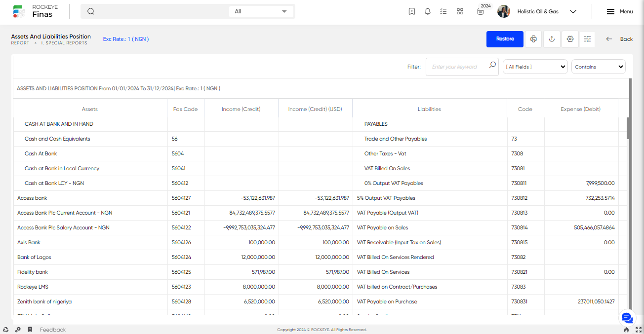The width and height of the screenshot is (644, 334).
Task: Click the 0% Output VAT Payables entry
Action: (x=394, y=184)
